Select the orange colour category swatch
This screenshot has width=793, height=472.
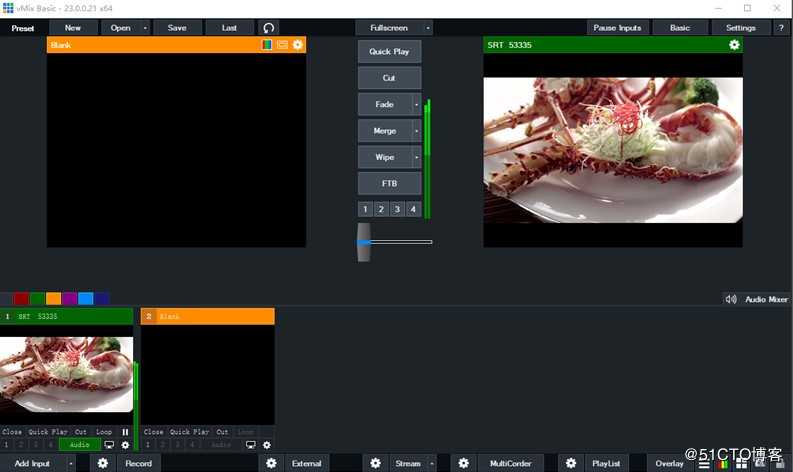(x=53, y=298)
